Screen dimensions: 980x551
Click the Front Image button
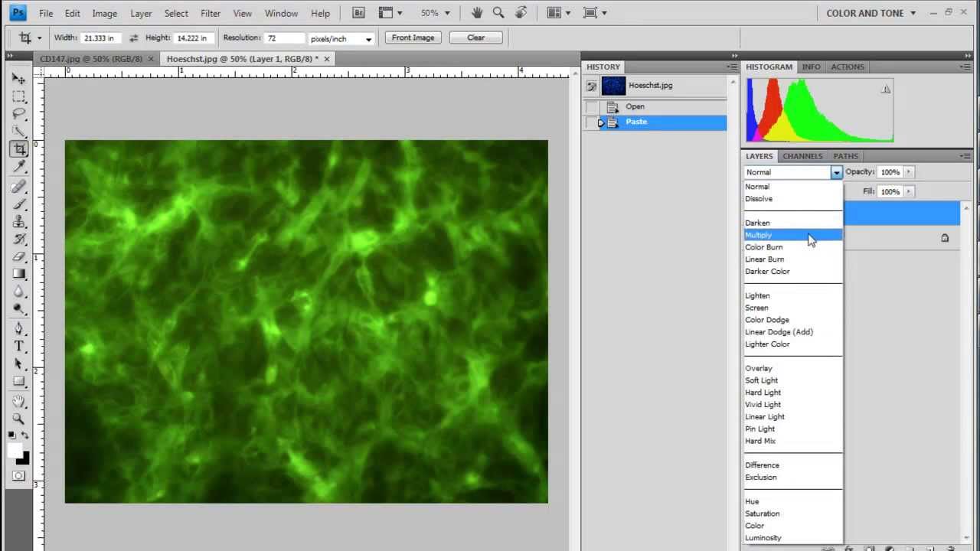(x=413, y=37)
